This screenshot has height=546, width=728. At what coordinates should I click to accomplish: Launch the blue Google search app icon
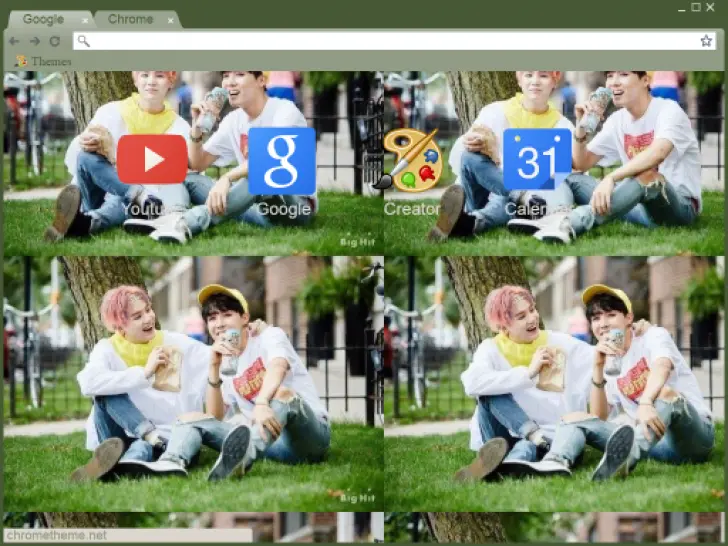tap(282, 160)
